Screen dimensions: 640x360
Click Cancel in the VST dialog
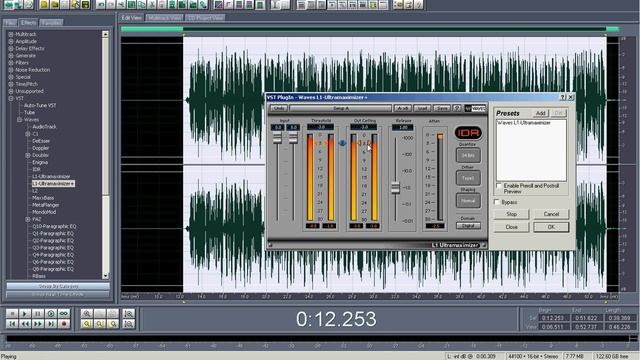(x=551, y=214)
